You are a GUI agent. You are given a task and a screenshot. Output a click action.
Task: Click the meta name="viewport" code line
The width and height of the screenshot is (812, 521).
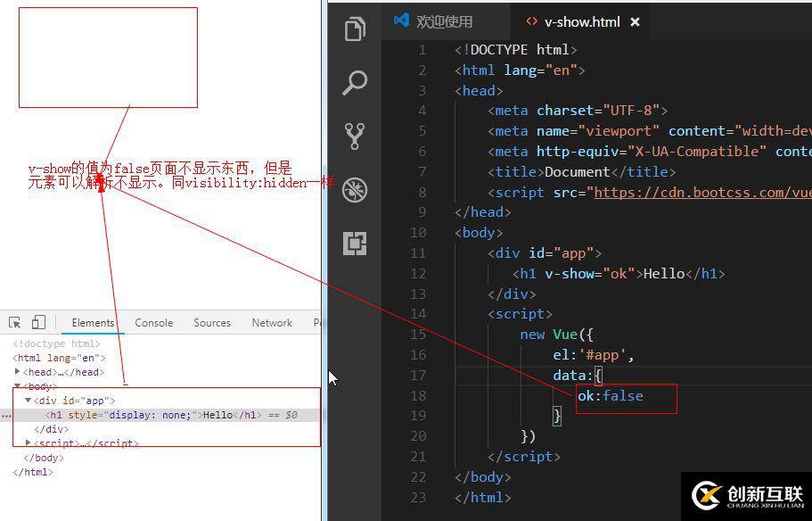pyautogui.click(x=650, y=130)
